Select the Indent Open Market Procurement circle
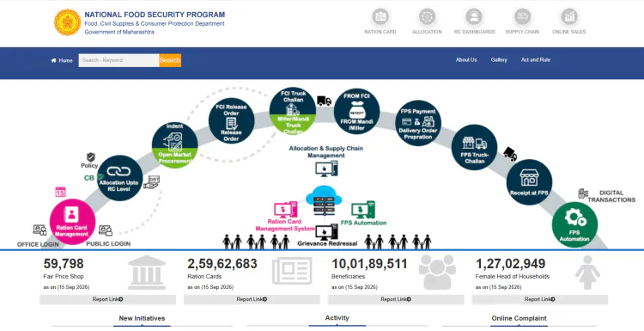The image size is (644, 331). [x=174, y=145]
